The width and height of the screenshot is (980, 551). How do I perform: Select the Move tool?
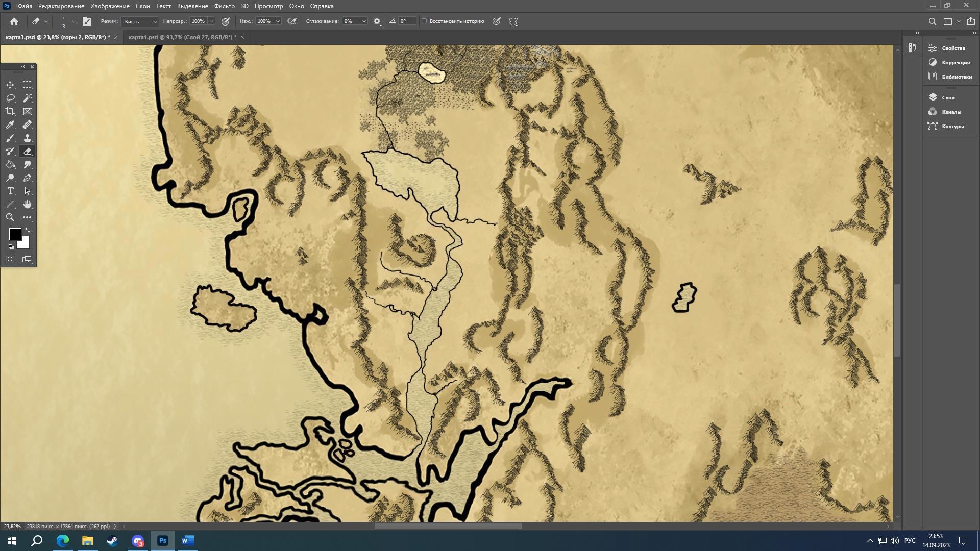click(10, 85)
